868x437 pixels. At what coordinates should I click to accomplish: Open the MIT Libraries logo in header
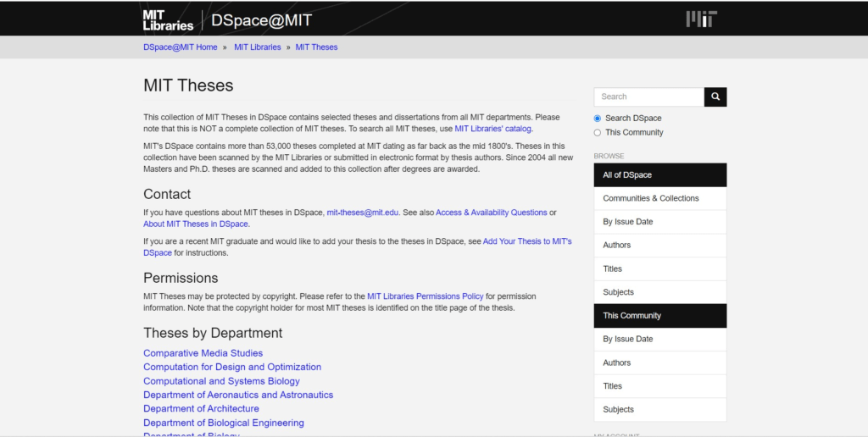coord(168,20)
